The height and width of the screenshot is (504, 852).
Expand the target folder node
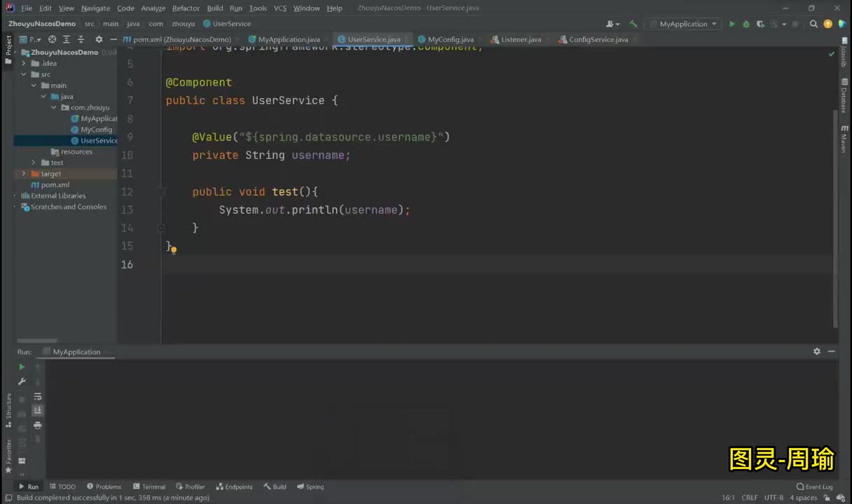[x=24, y=174]
